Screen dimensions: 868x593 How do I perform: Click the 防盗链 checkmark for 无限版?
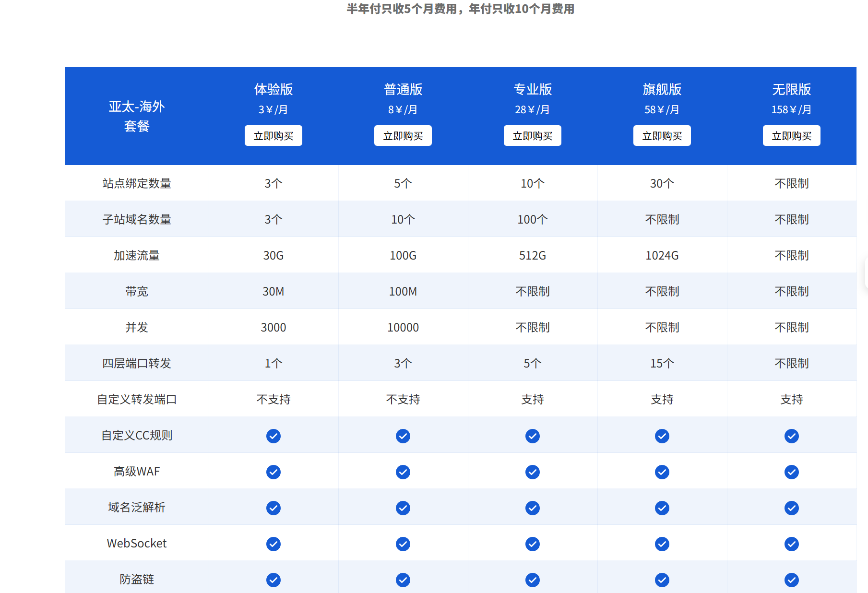792,580
